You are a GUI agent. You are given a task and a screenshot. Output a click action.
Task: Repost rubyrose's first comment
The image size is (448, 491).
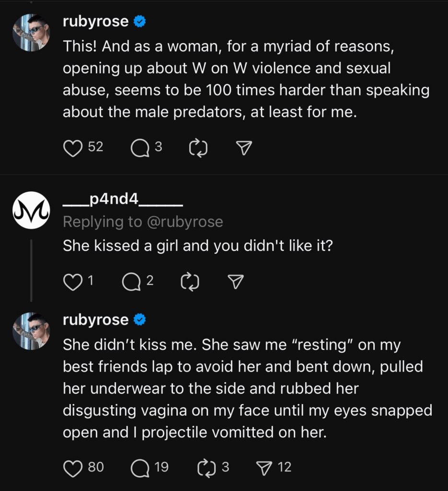pos(197,148)
